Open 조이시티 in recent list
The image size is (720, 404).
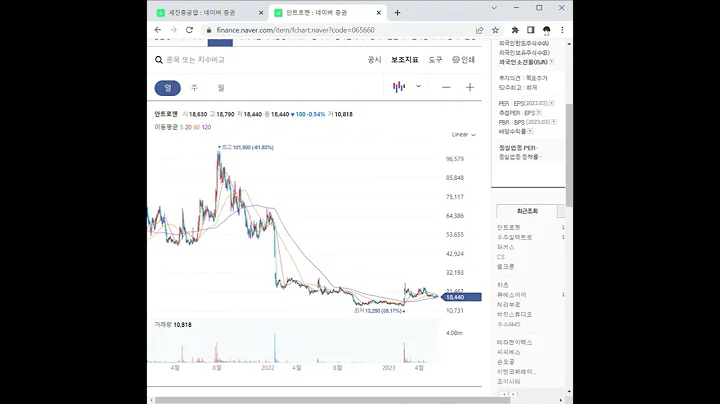pyautogui.click(x=509, y=381)
